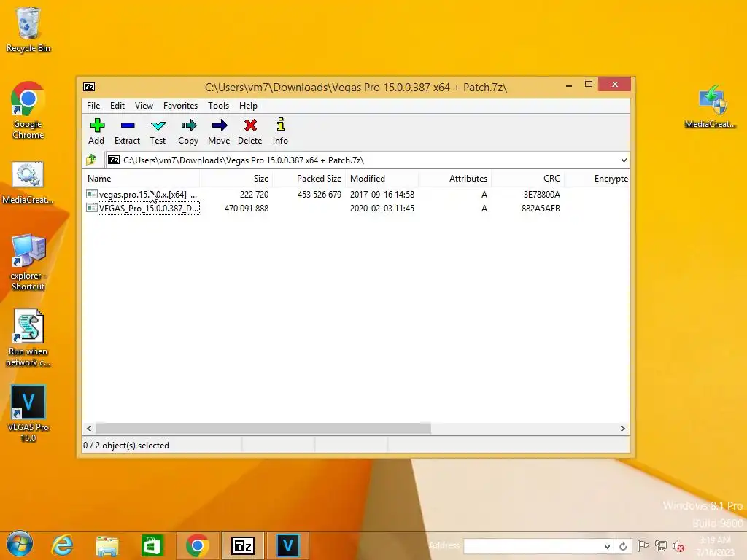This screenshot has height=560, width=747.
Task: Click the taskbar clock
Action: click(x=715, y=546)
